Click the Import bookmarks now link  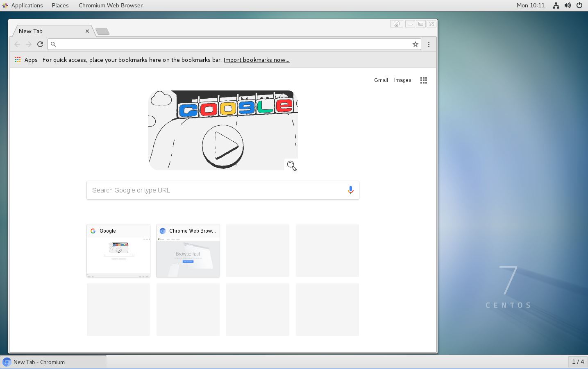coord(257,60)
